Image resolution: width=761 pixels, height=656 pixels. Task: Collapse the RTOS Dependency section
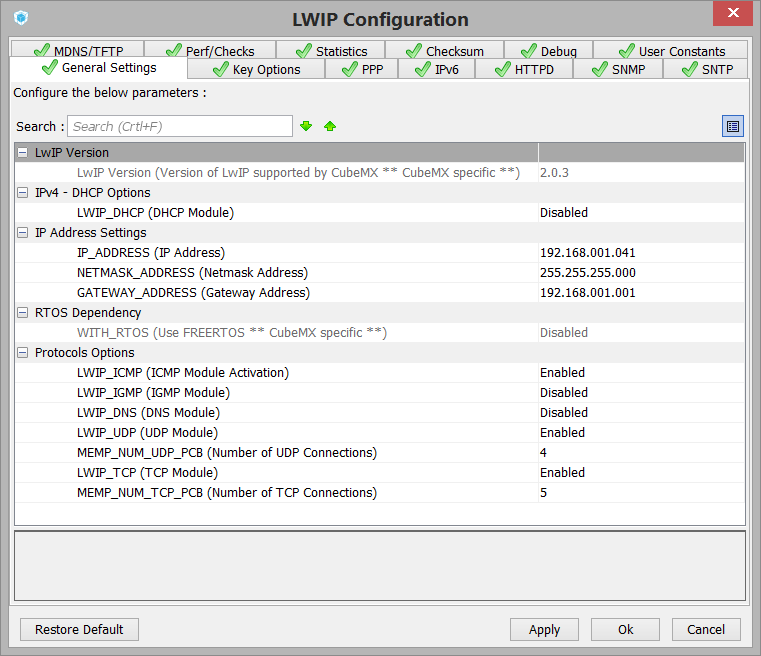(22, 312)
